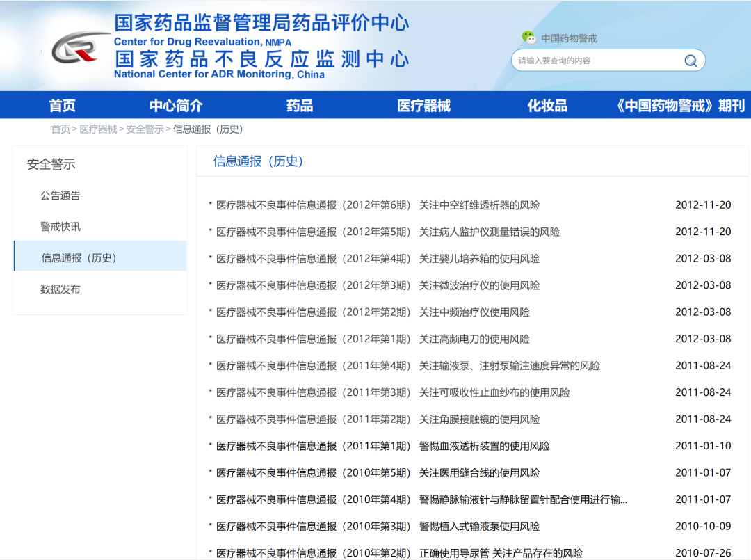This screenshot has height=560, width=751.
Task: Open 2010年第3期 警惕植入式输液泵使用风险
Action: [x=378, y=527]
